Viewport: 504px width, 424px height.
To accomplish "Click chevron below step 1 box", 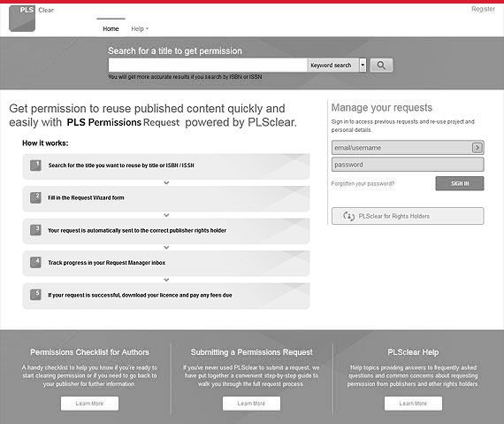I will 166,182.
